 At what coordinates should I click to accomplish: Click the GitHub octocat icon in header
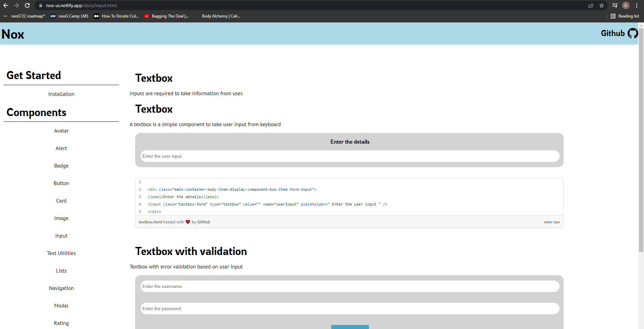coord(633,33)
